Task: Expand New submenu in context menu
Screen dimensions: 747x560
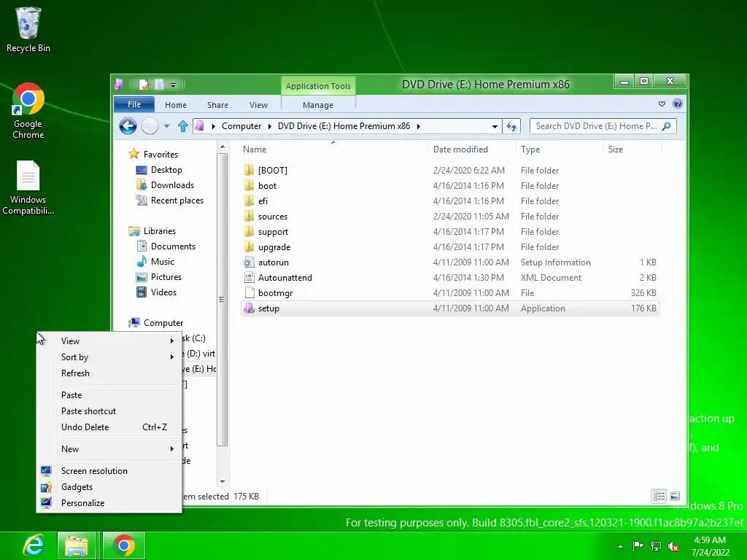Action: (109, 449)
